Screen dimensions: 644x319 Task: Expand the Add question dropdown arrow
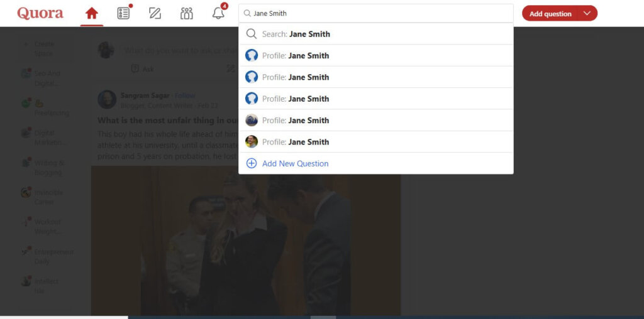587,14
